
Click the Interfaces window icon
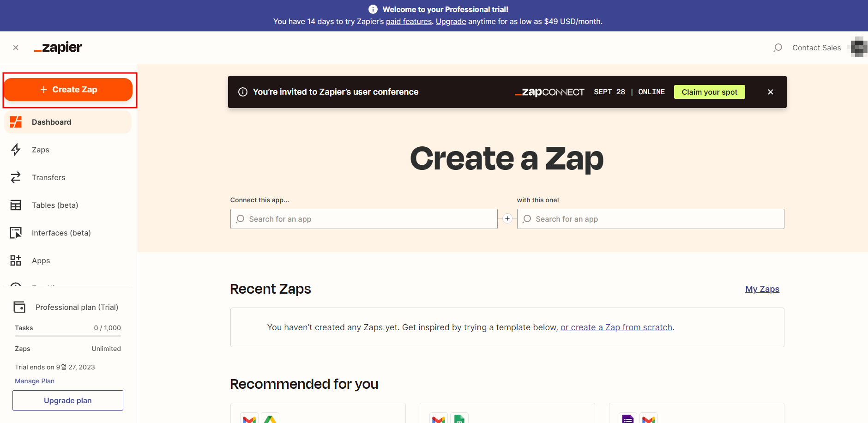click(x=16, y=233)
